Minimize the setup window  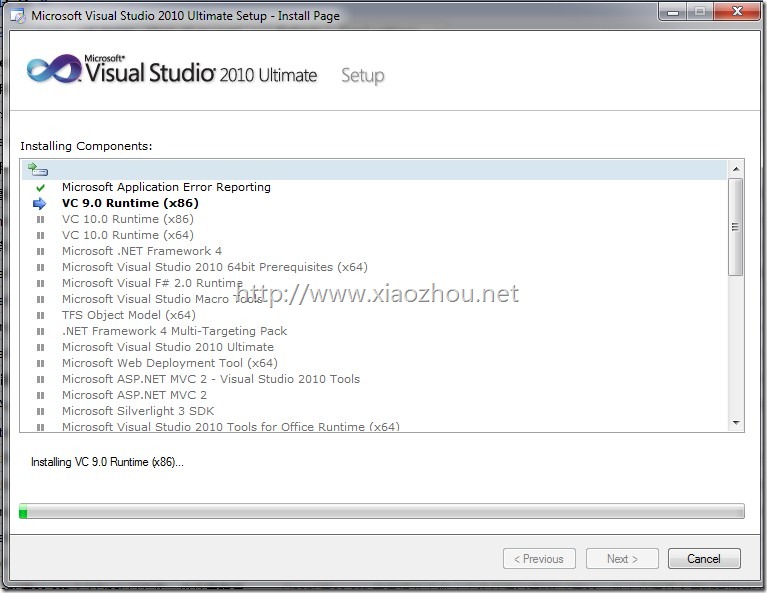click(x=674, y=12)
